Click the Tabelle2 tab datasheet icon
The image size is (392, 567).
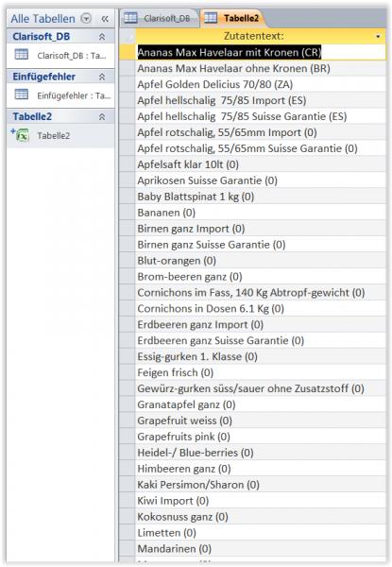(211, 18)
